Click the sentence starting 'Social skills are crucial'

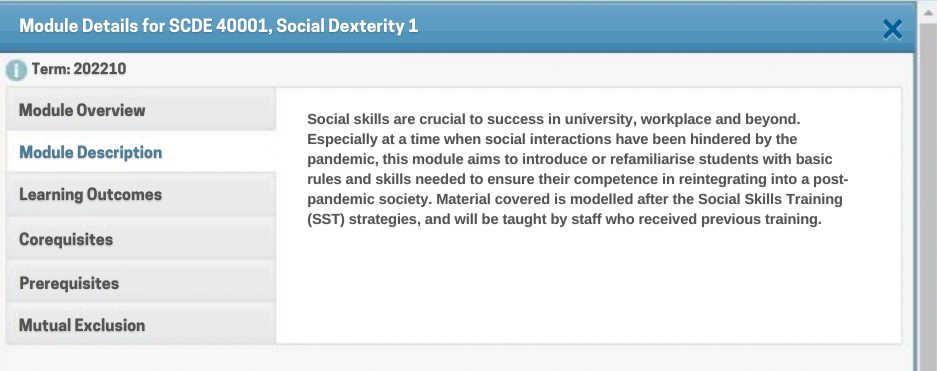(553, 119)
